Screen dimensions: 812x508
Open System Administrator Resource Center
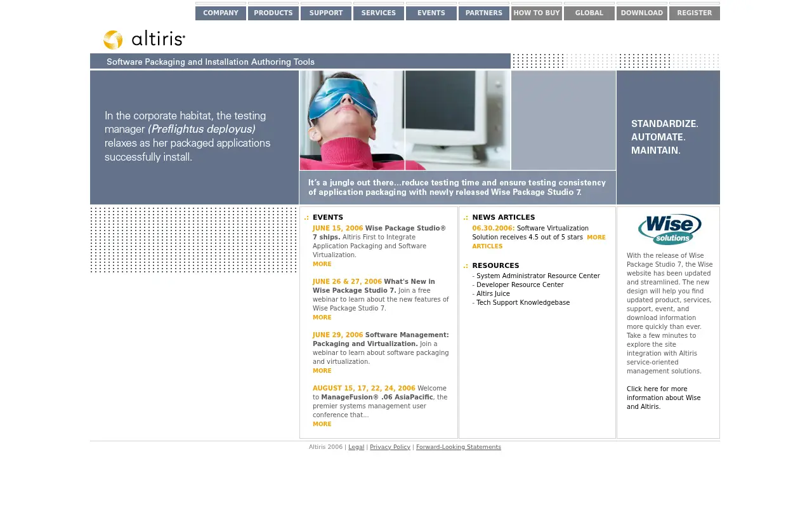click(538, 276)
